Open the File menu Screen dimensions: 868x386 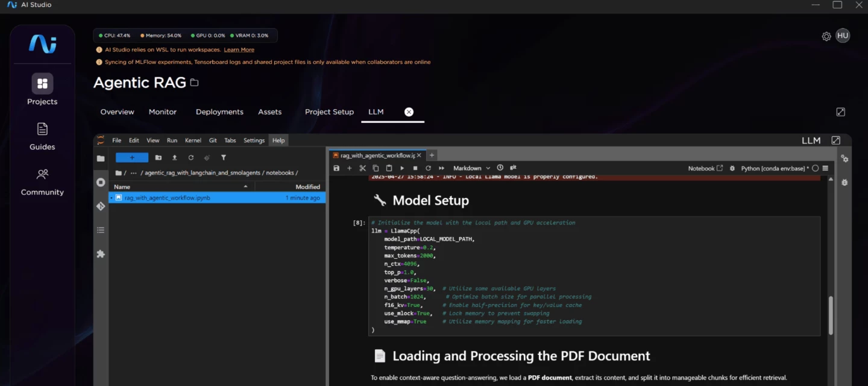point(117,141)
